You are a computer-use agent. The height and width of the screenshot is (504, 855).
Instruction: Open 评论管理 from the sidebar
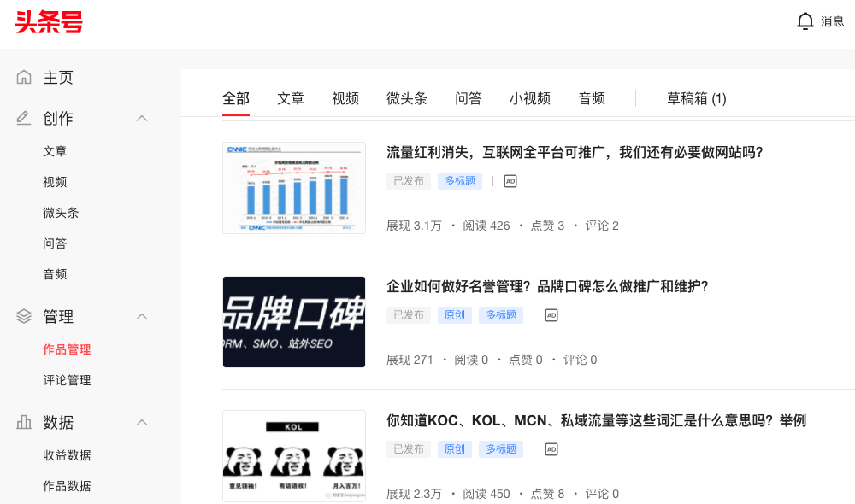point(65,379)
